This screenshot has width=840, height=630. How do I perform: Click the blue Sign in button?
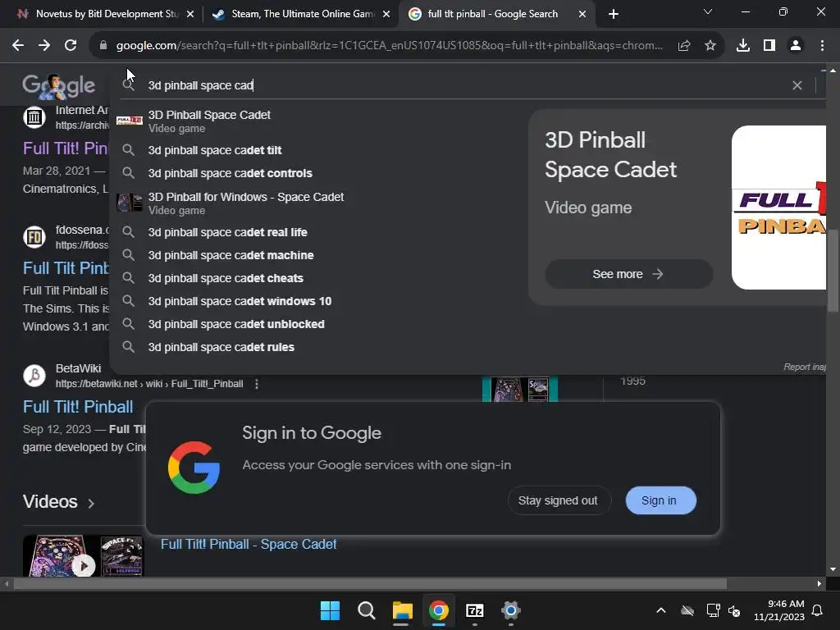660,500
